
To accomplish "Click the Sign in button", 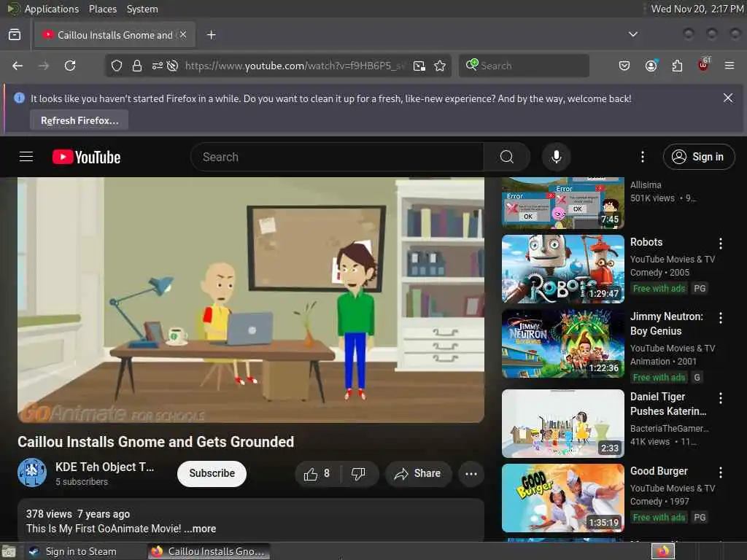I will click(x=698, y=157).
